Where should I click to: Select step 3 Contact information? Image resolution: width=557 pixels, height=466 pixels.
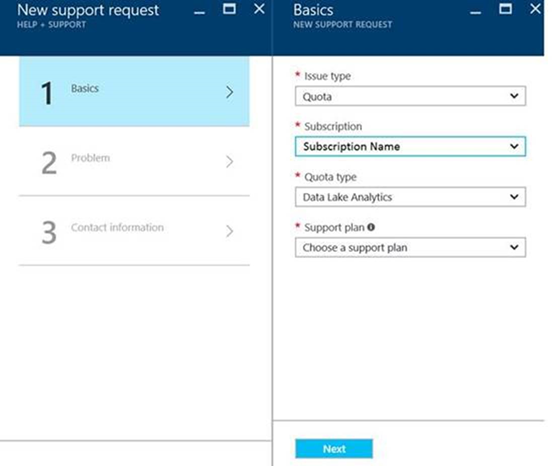[134, 231]
